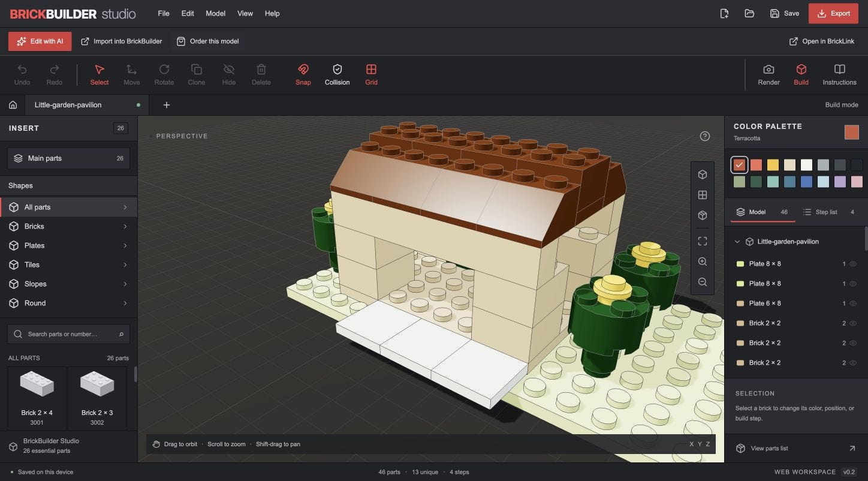Zoom in with the magnifier plus icon
Image resolution: width=868 pixels, height=481 pixels.
click(x=703, y=261)
